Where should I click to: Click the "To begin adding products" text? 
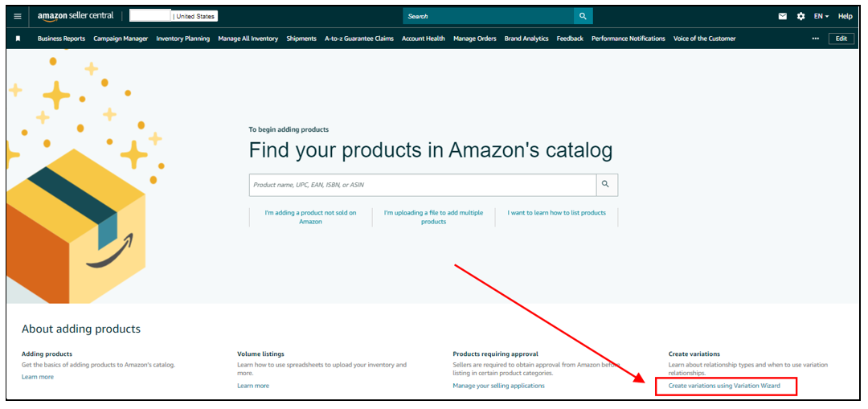point(289,129)
